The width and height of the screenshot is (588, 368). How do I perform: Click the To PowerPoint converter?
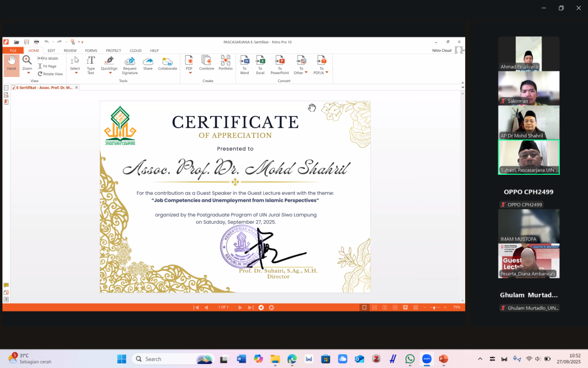pos(280,64)
